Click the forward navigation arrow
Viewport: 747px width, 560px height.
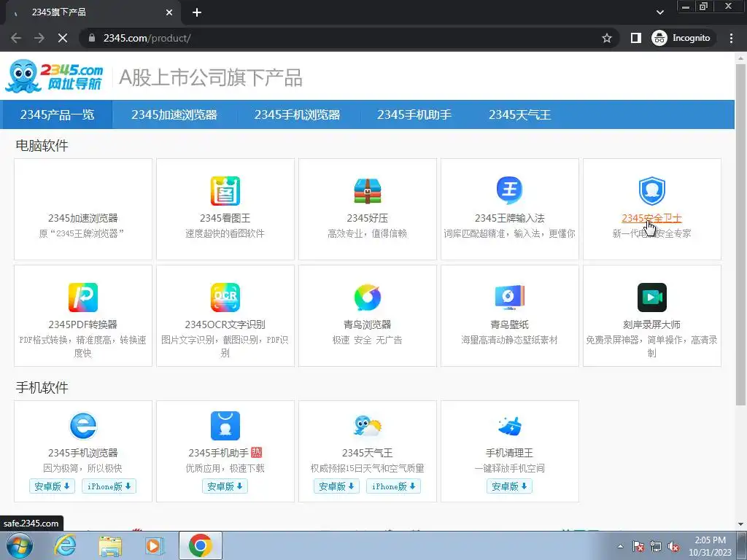pos(39,38)
